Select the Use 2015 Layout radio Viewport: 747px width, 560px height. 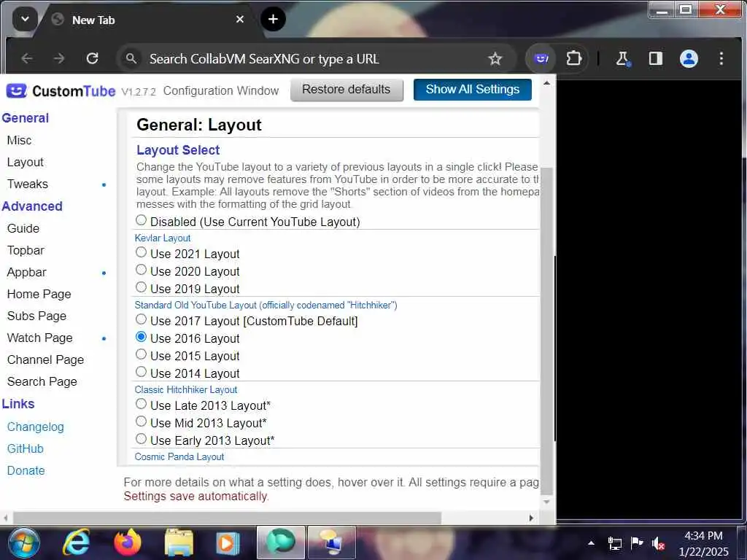pos(141,354)
